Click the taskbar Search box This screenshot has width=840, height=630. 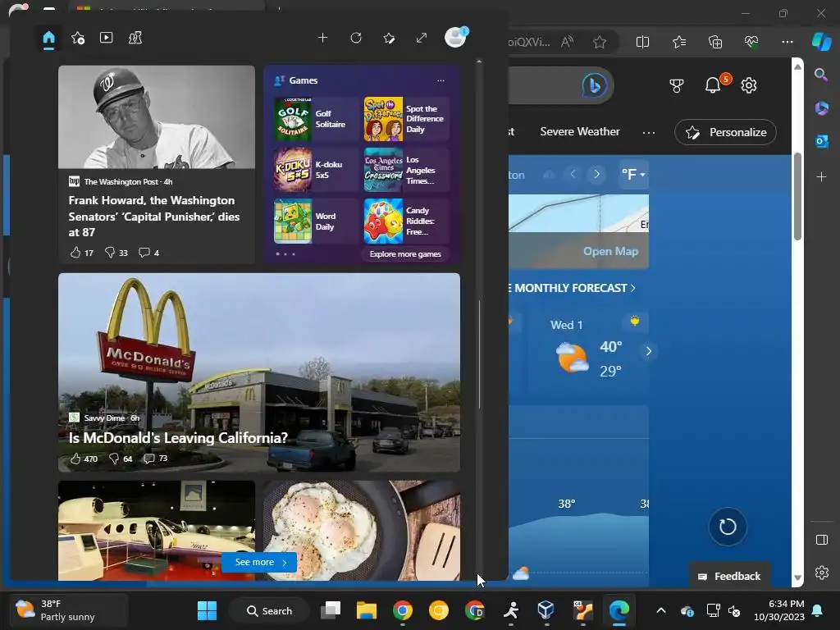[269, 610]
